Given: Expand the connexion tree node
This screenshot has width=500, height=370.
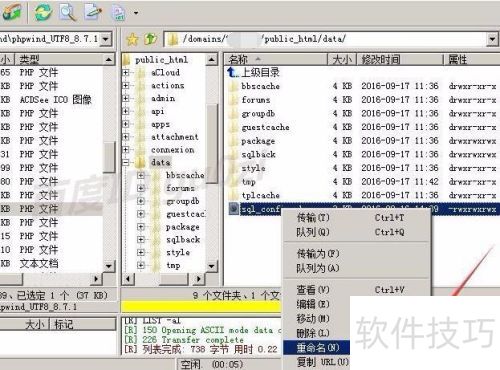Looking at the screenshot, I should point(126,150).
